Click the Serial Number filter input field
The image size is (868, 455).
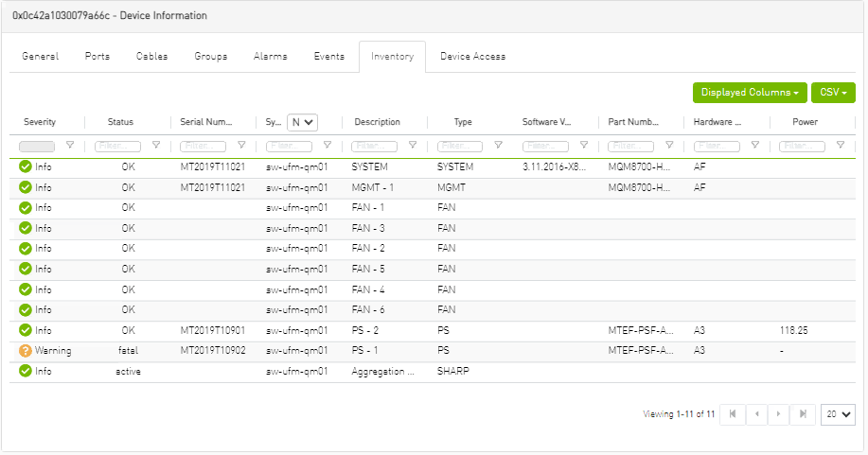point(204,147)
